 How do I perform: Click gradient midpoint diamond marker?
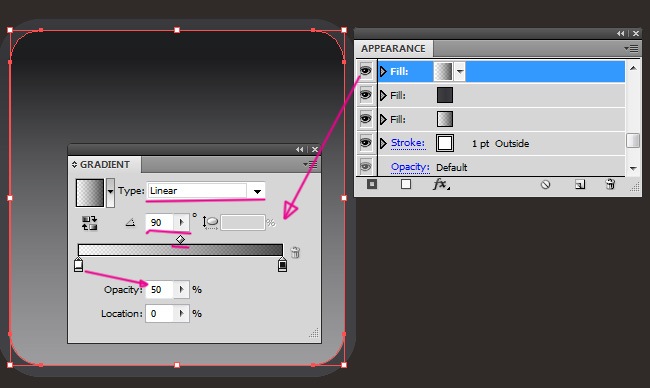(180, 240)
